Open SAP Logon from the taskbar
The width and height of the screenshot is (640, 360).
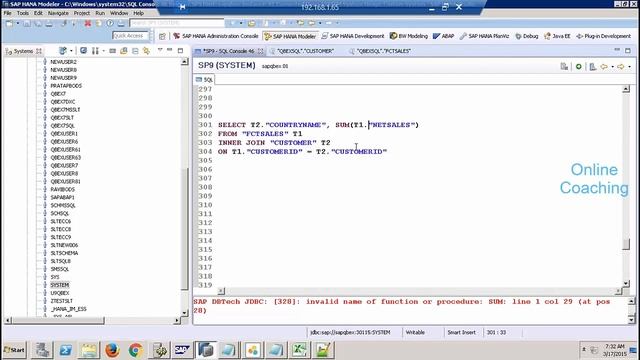[182, 350]
